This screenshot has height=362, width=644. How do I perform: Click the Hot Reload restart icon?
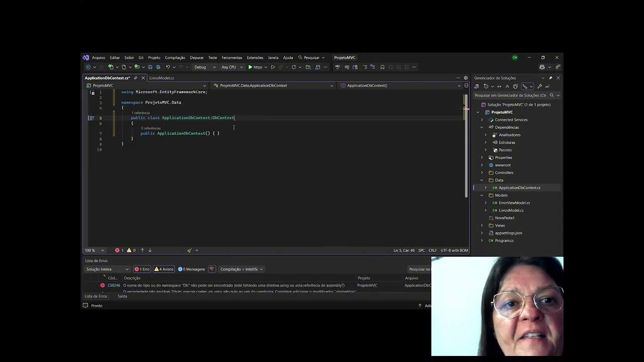click(x=293, y=67)
